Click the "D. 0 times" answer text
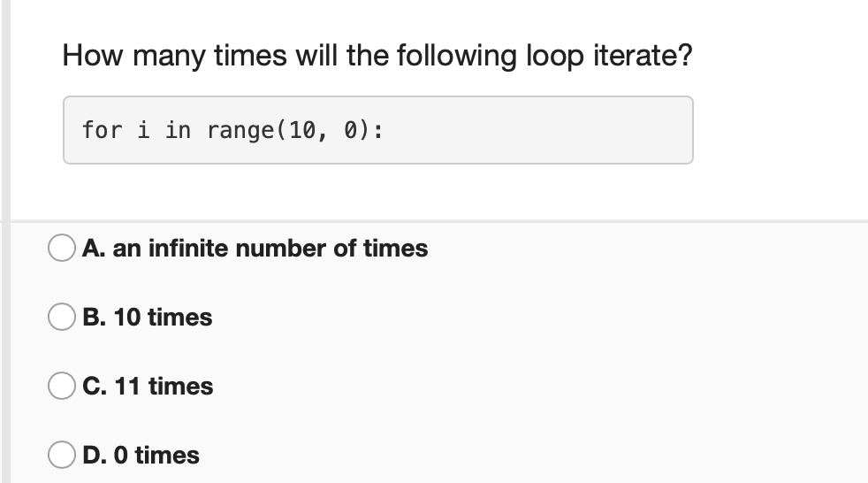This screenshot has height=483, width=868. point(141,456)
